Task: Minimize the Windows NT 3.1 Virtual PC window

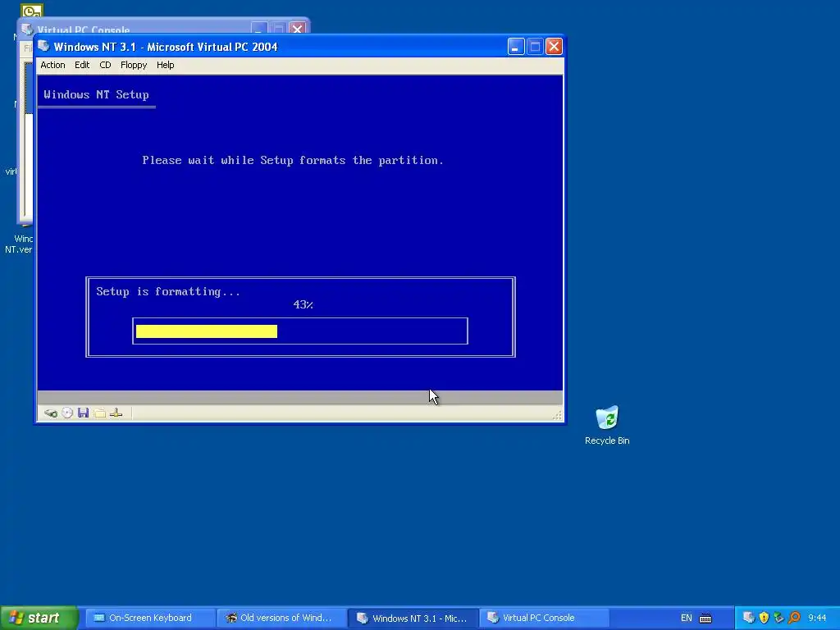Action: [x=515, y=47]
